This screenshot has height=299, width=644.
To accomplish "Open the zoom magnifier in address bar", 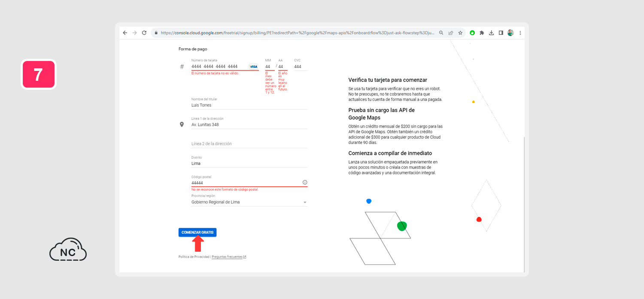I will click(x=441, y=33).
